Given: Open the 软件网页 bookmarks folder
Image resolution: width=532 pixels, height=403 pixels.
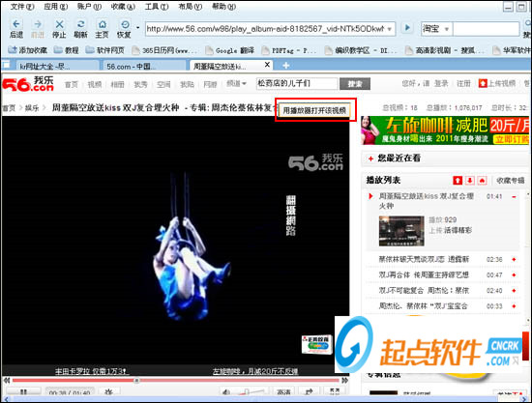Looking at the screenshot, I should (x=105, y=50).
